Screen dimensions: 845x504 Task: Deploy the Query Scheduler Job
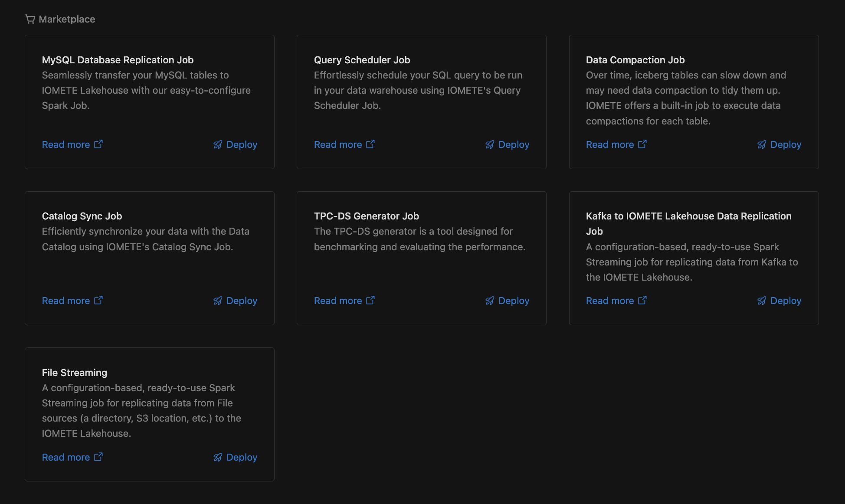pos(507,144)
